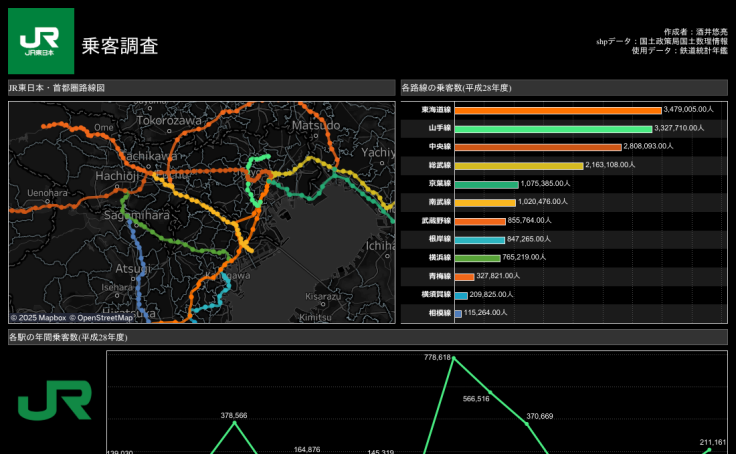
Task: Select the 東海道線 orange bar
Action: click(x=557, y=110)
